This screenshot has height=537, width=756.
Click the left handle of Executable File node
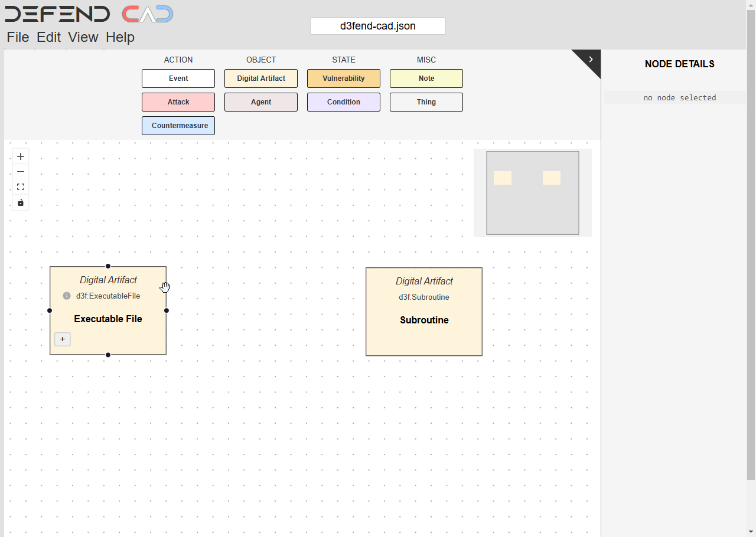point(50,310)
